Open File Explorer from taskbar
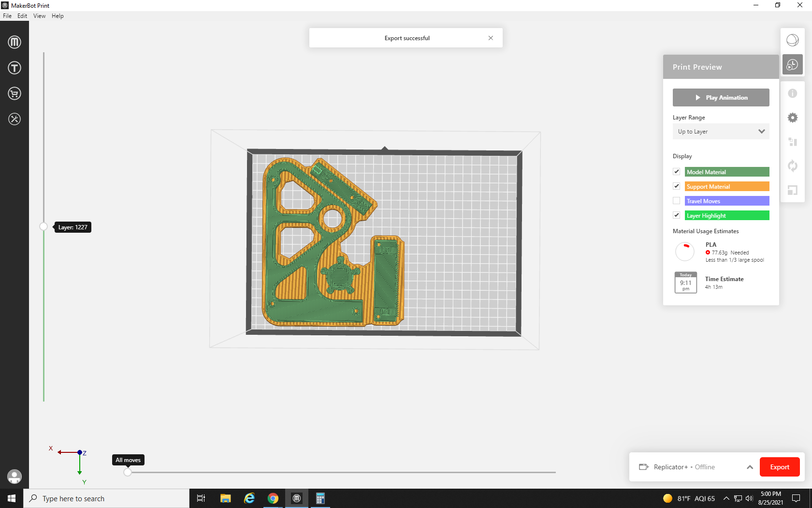 (225, 498)
